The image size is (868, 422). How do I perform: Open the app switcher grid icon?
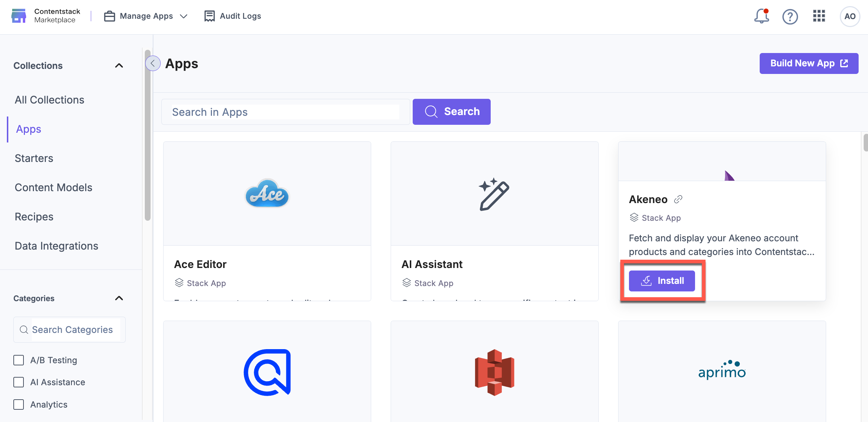819,16
